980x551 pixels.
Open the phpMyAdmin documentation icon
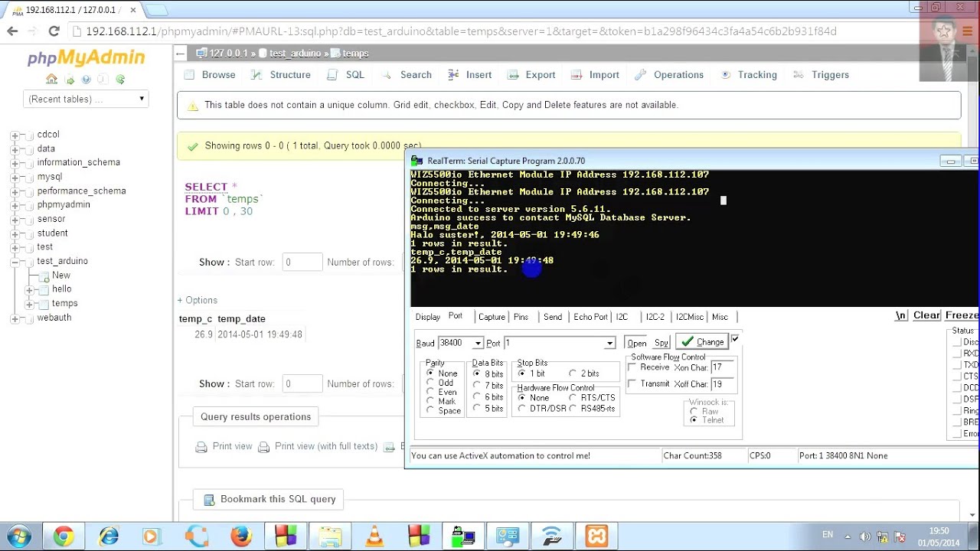pos(87,79)
